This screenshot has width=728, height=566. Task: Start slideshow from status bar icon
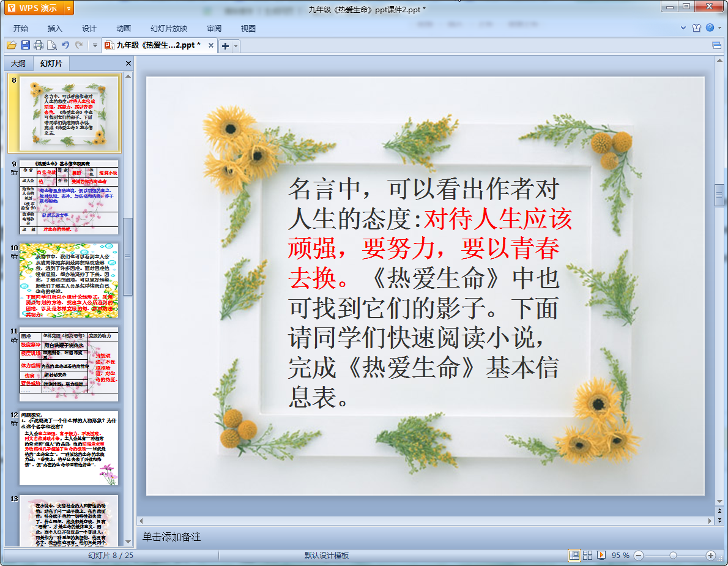pyautogui.click(x=601, y=556)
